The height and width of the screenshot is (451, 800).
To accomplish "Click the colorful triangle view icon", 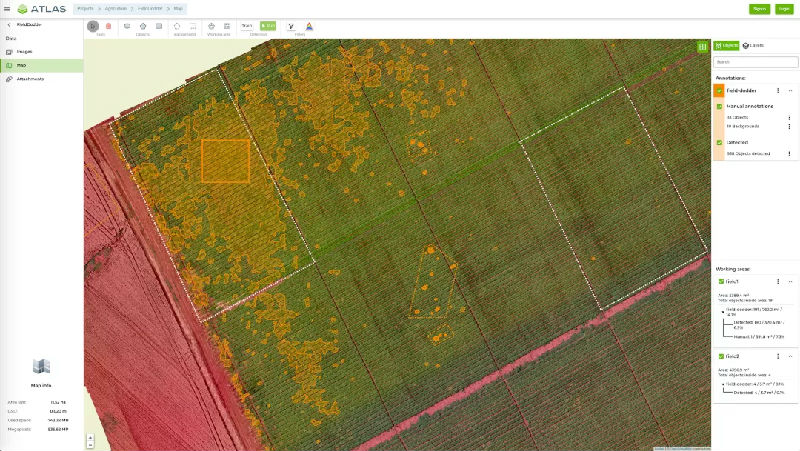I will (x=307, y=26).
